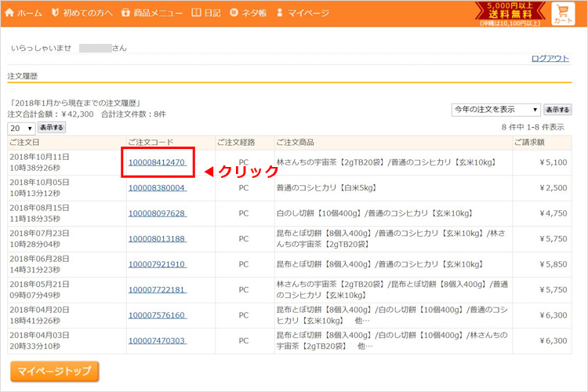This screenshot has width=588, height=392.
Task: Click the beginner leaf icon 初めての方へ
Action: click(55, 13)
